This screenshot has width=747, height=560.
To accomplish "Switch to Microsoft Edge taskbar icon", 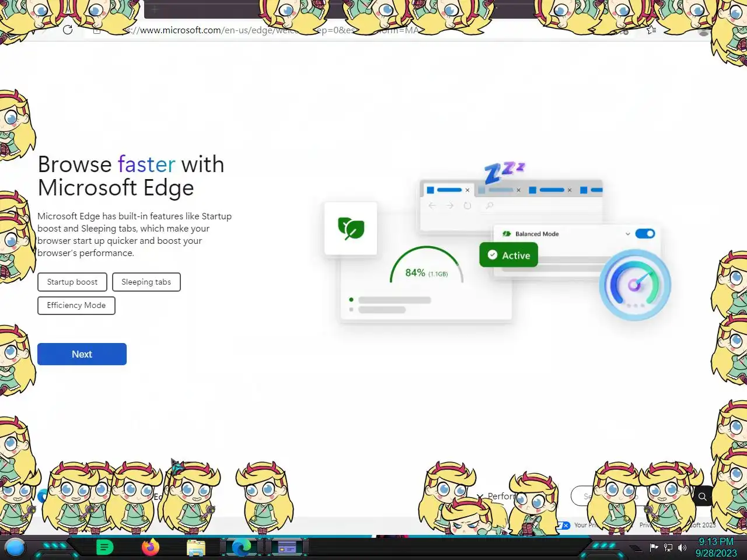I will (x=241, y=547).
